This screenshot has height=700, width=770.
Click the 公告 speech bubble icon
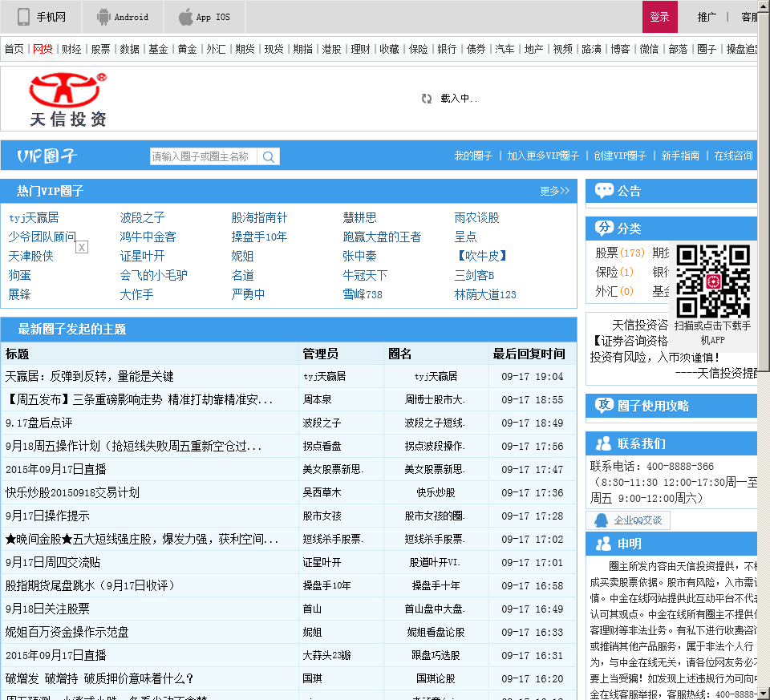[x=604, y=191]
